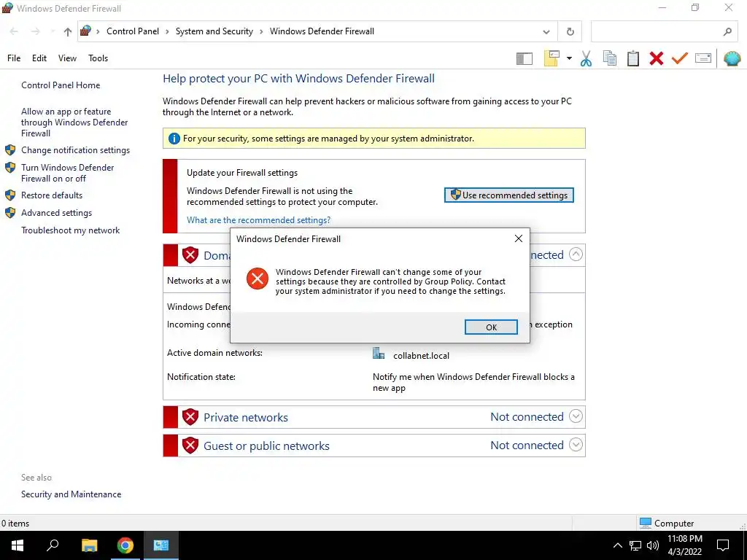Go up one level with up arrow
The height and width of the screenshot is (560, 747).
[x=68, y=32]
